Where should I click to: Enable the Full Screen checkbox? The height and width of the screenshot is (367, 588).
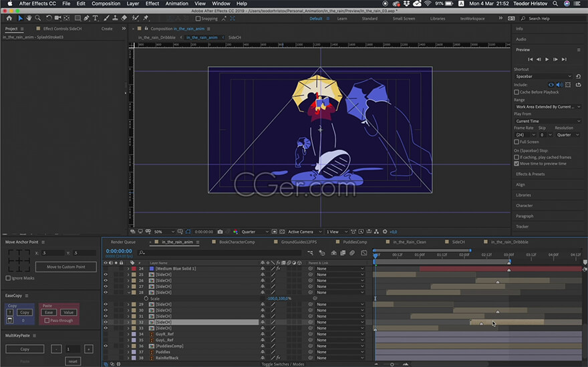[517, 142]
